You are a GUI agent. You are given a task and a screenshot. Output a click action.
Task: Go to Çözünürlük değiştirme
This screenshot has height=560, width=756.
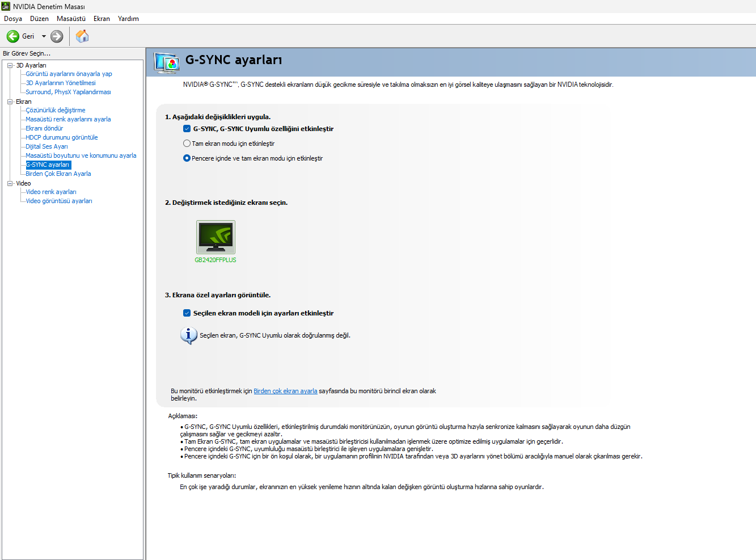[56, 110]
